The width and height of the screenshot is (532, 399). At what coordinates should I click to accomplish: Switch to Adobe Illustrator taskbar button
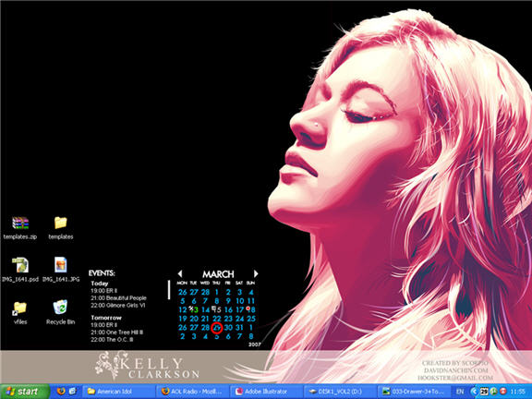tap(266, 392)
